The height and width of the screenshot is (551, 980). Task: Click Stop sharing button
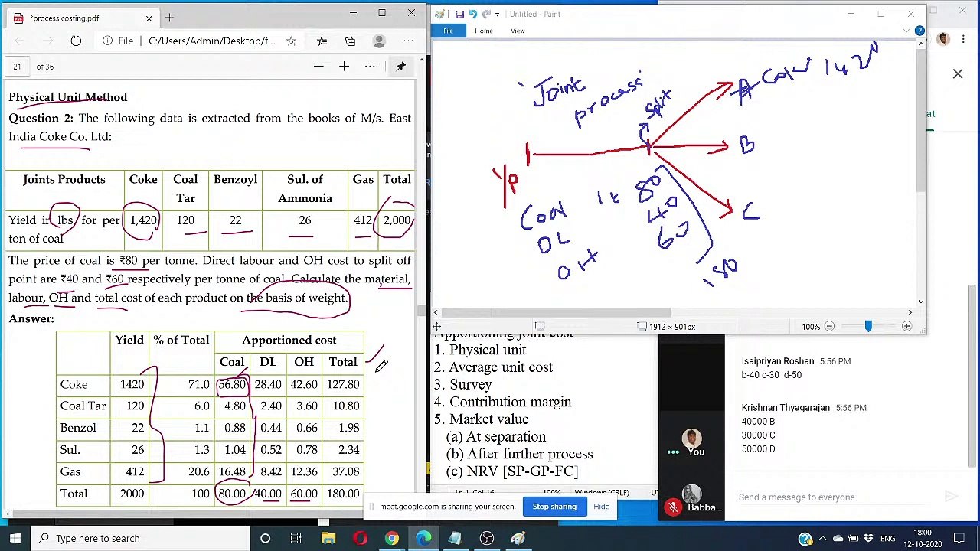pyautogui.click(x=554, y=507)
